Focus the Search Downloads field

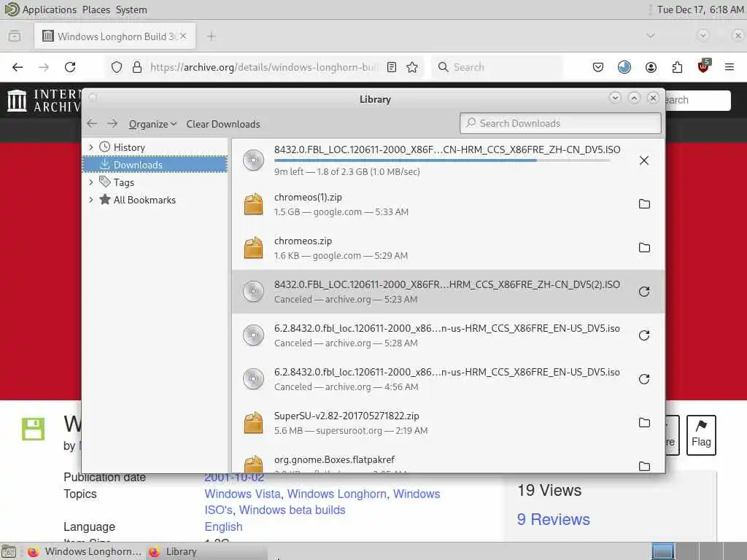(x=561, y=123)
